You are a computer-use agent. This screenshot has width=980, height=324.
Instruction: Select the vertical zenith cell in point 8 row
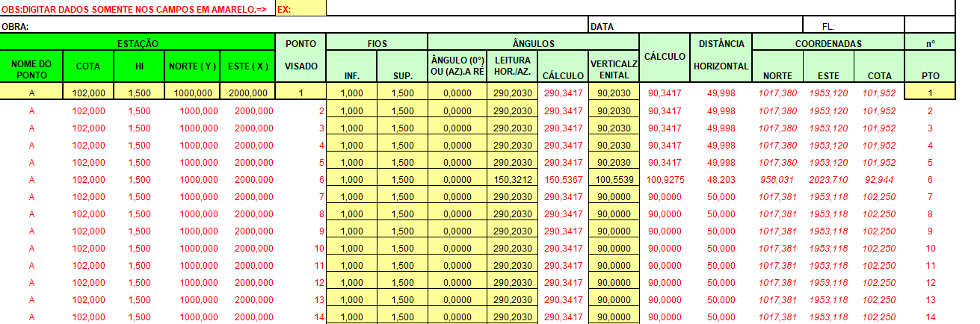(614, 214)
